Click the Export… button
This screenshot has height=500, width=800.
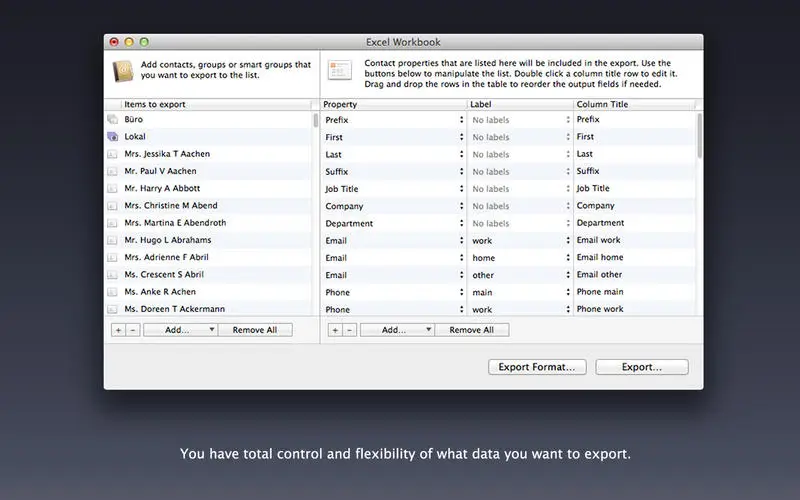click(642, 367)
